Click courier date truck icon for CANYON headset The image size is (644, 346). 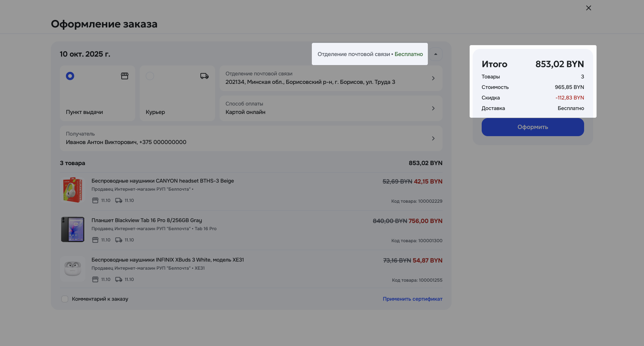(119, 200)
